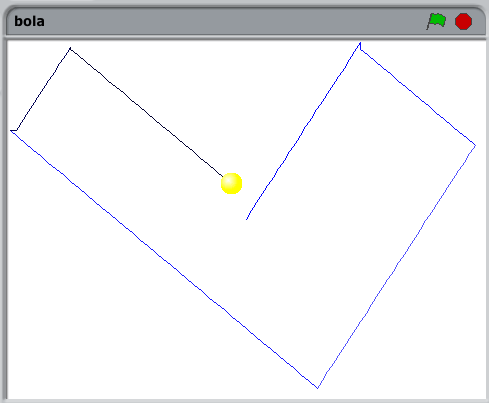The height and width of the screenshot is (403, 489).
Task: Click the blue line from top-right peak to right corner
Action: (418, 97)
